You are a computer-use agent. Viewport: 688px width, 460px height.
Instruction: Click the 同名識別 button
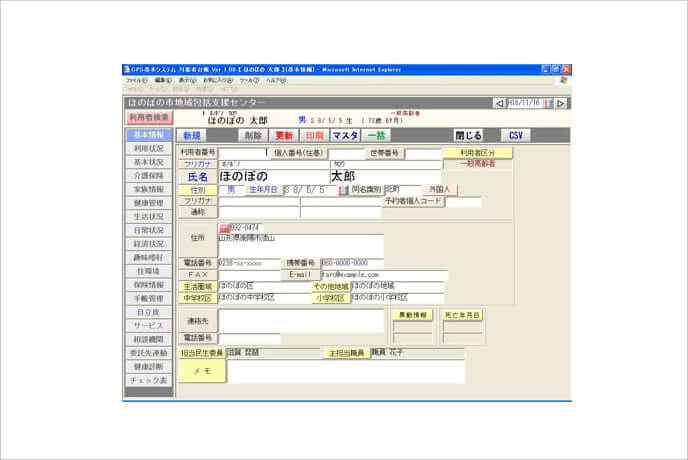pyautogui.click(x=366, y=189)
